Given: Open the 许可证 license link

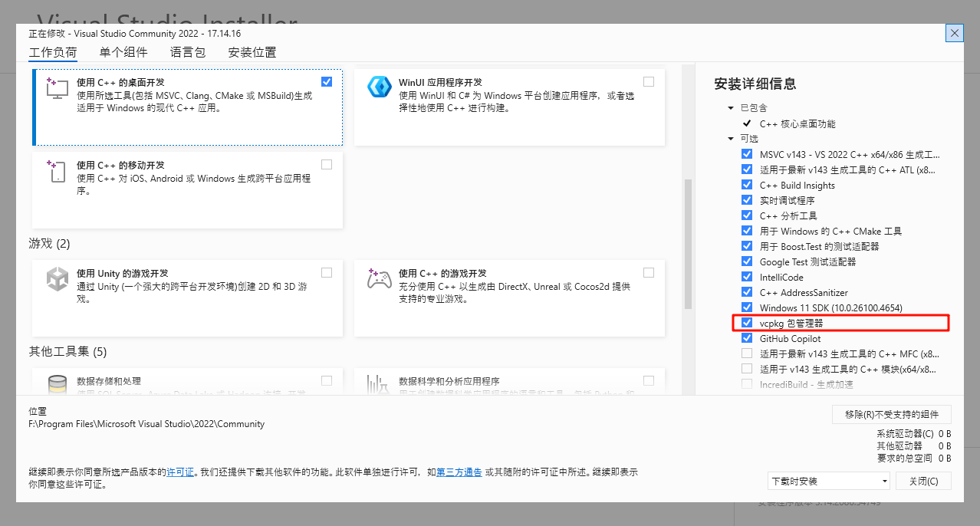Looking at the screenshot, I should tap(180, 472).
